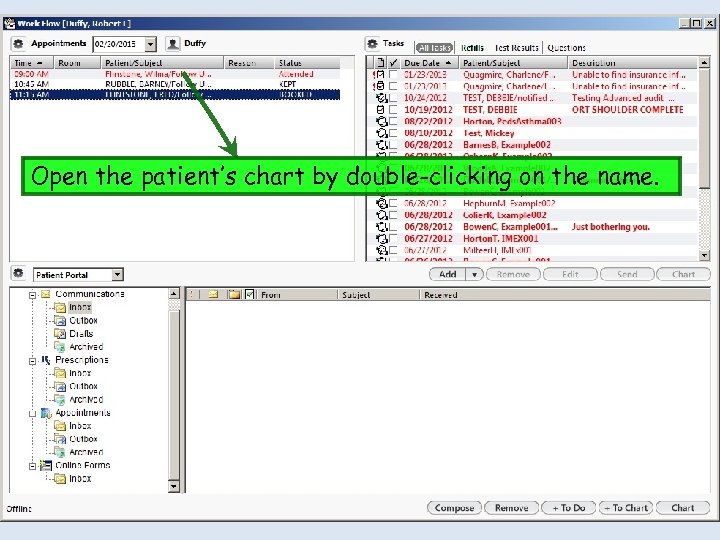Click the + To Do button

568,508
